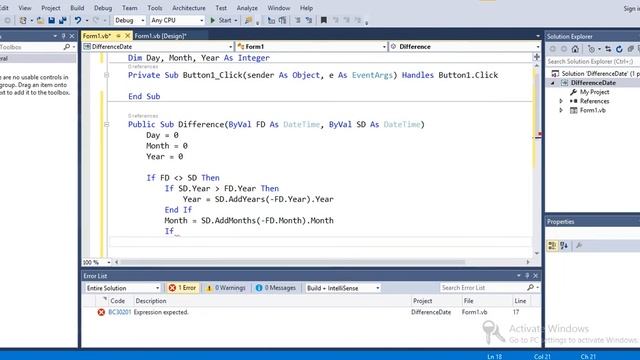Click the Start debugging button
Image resolution: width=640 pixels, height=360 pixels.
[x=221, y=20]
